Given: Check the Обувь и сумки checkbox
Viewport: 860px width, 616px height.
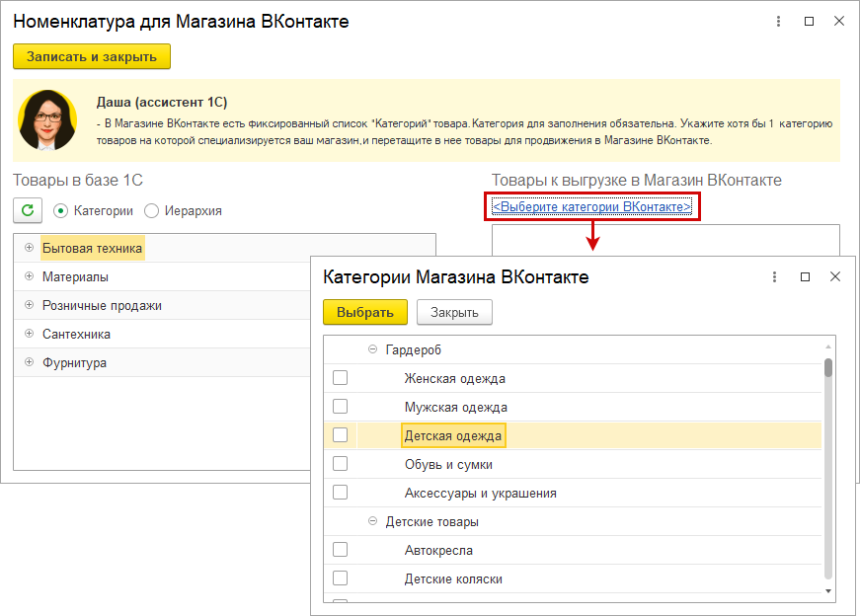Looking at the screenshot, I should click(340, 464).
